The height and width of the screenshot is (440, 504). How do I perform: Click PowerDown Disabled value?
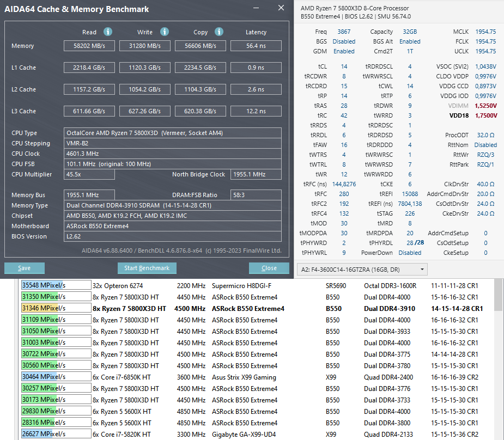(x=410, y=253)
